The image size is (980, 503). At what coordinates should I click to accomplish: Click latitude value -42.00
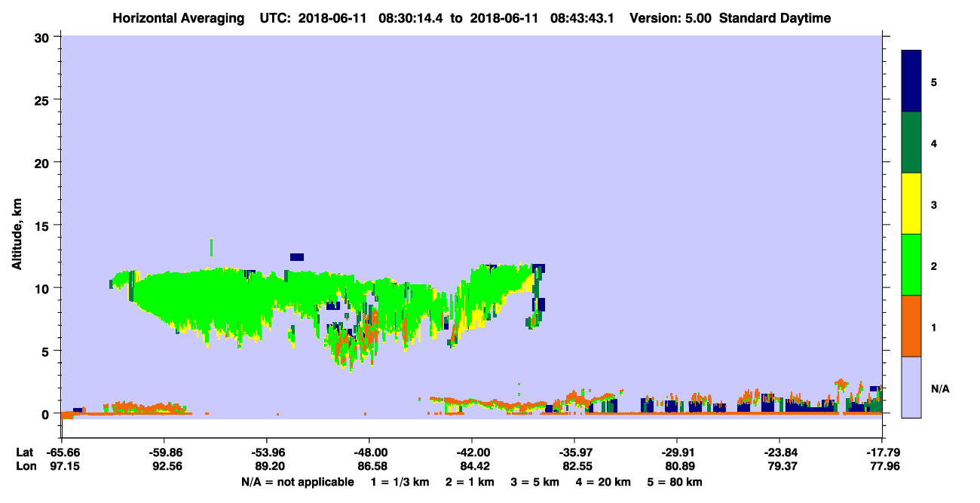click(x=472, y=452)
